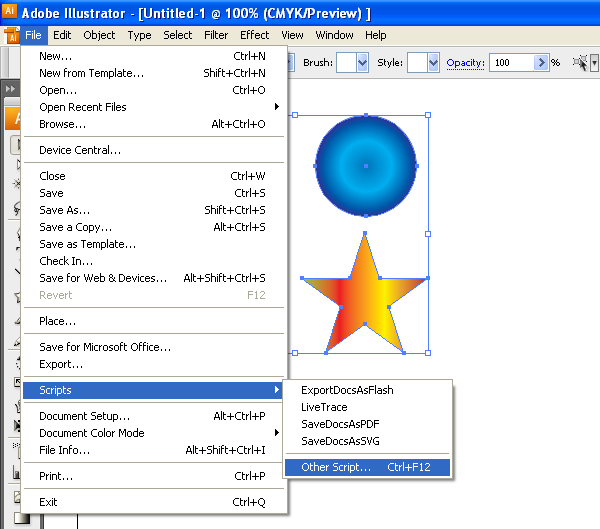Open the Select menu
This screenshot has height=529, width=600.
pos(178,35)
